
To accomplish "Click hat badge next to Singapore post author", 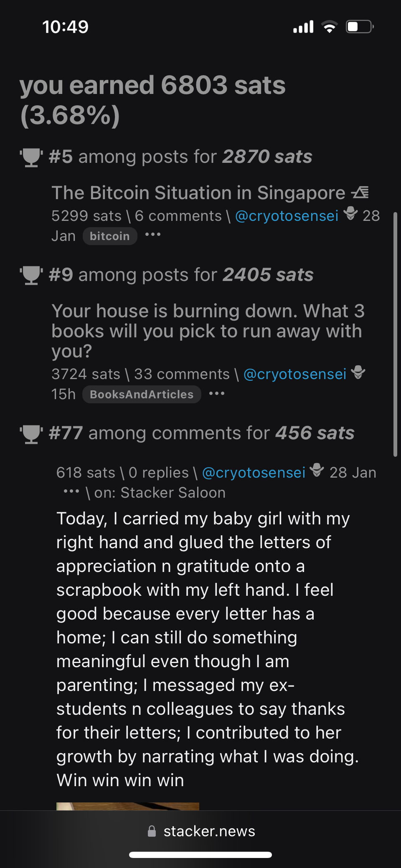I will [x=350, y=214].
